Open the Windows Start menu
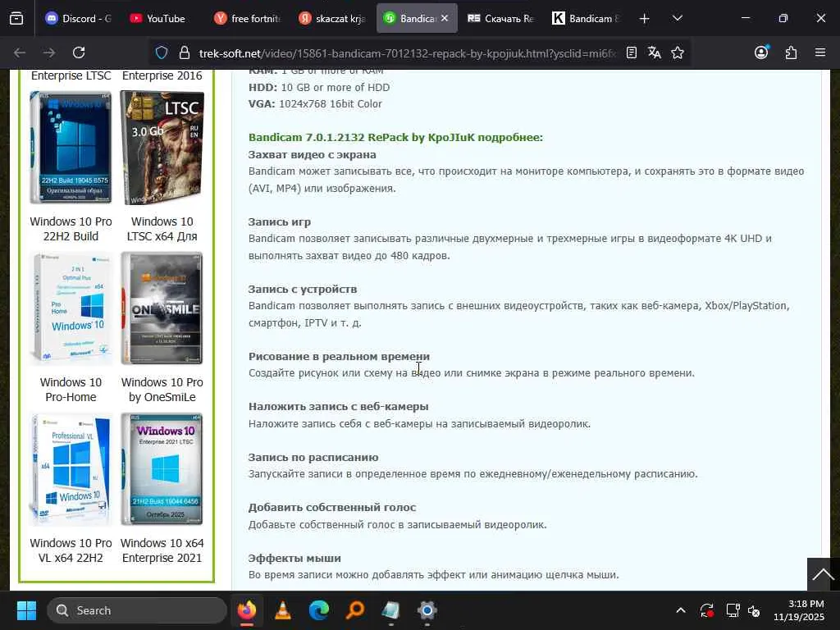This screenshot has width=840, height=630. coord(26,610)
